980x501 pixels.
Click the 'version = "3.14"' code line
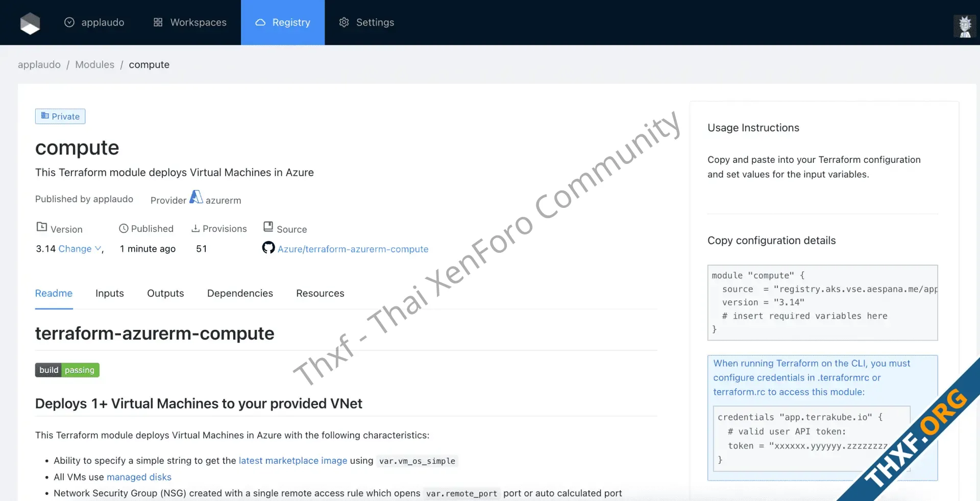[763, 302]
